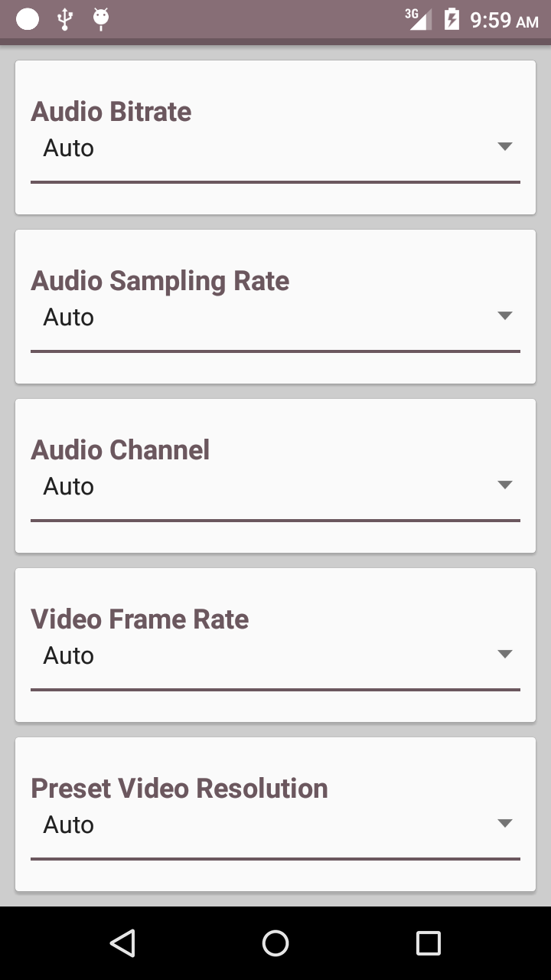Tap the Audio Sampling Rate heading
This screenshot has width=551, height=980.
(160, 281)
